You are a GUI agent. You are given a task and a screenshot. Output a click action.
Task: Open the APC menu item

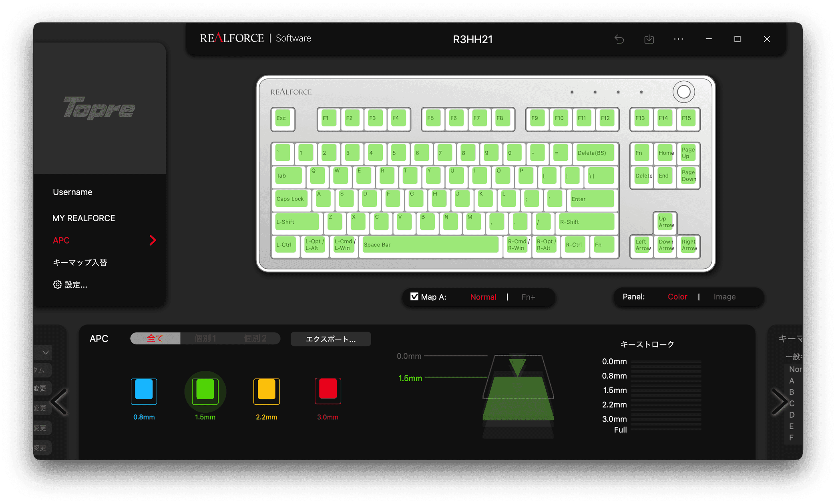point(61,240)
